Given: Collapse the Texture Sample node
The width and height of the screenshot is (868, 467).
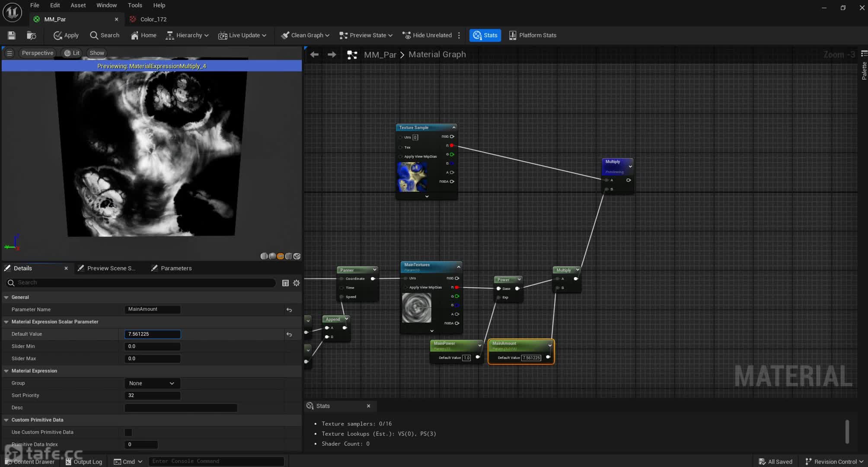Looking at the screenshot, I should click(x=453, y=128).
